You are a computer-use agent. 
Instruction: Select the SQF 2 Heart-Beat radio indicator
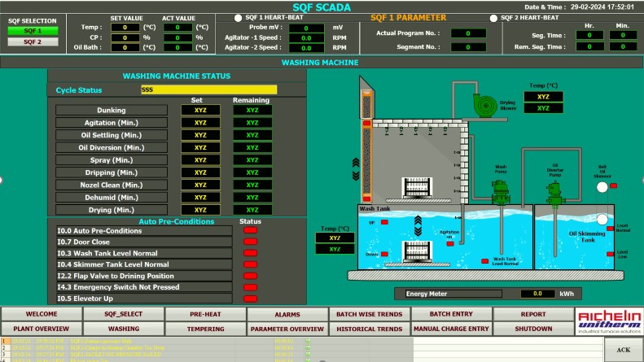[493, 17]
